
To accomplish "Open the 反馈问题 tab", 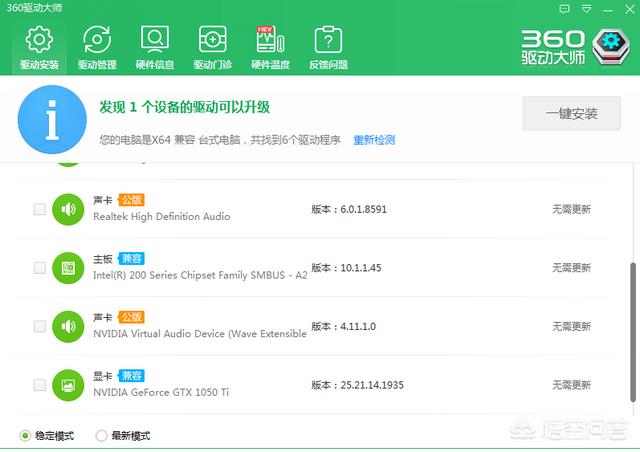I will pos(328,47).
